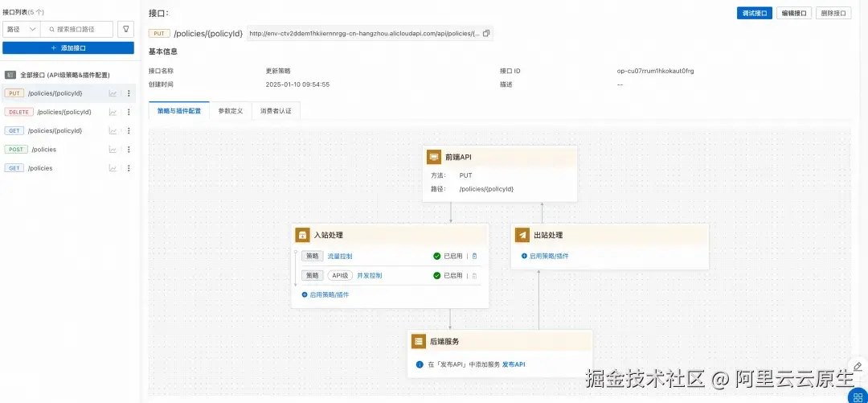Open more menu for GET /policies/{policyId}
This screenshot has height=403, width=868.
[129, 131]
